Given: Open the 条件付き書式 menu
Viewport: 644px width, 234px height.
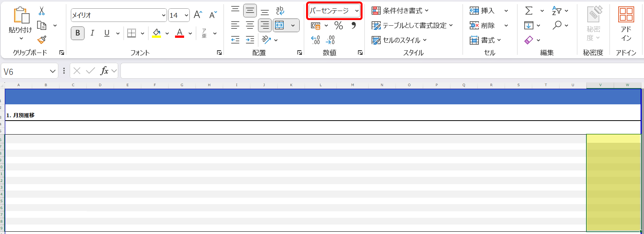Looking at the screenshot, I should (x=400, y=11).
